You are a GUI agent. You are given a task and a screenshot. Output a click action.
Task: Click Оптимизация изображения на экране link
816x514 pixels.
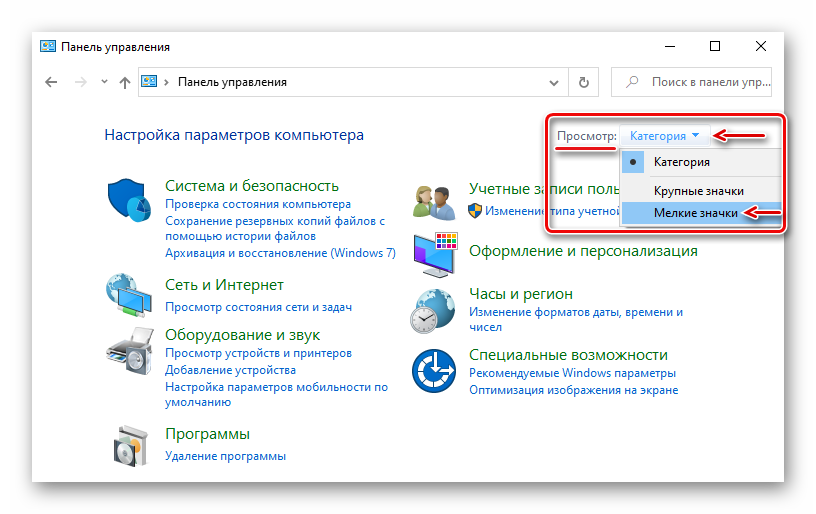point(573,390)
